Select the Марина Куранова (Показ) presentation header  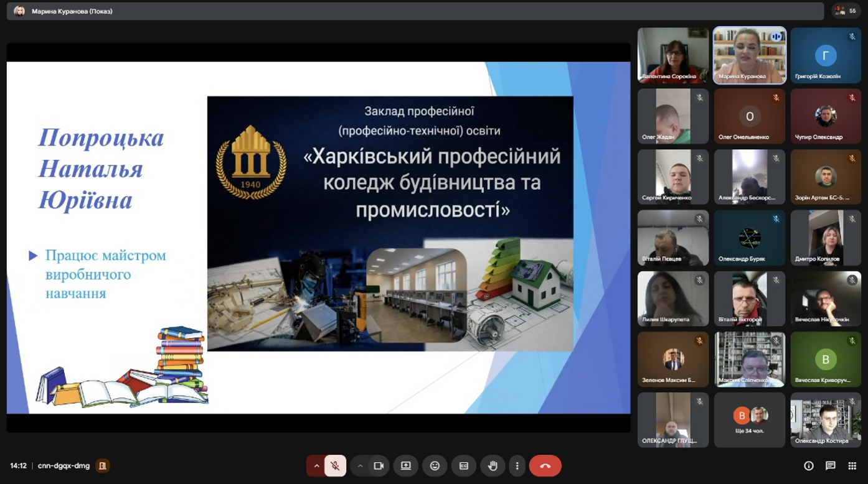(x=72, y=11)
